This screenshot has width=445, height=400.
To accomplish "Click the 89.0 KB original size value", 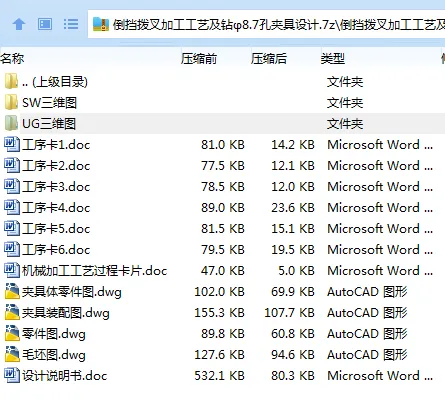I will [223, 208].
